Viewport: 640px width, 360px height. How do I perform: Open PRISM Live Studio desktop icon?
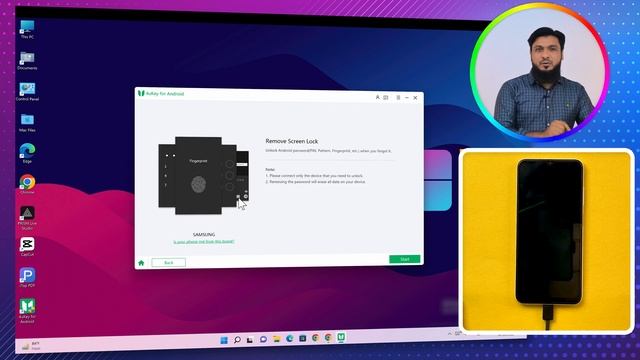click(x=27, y=218)
